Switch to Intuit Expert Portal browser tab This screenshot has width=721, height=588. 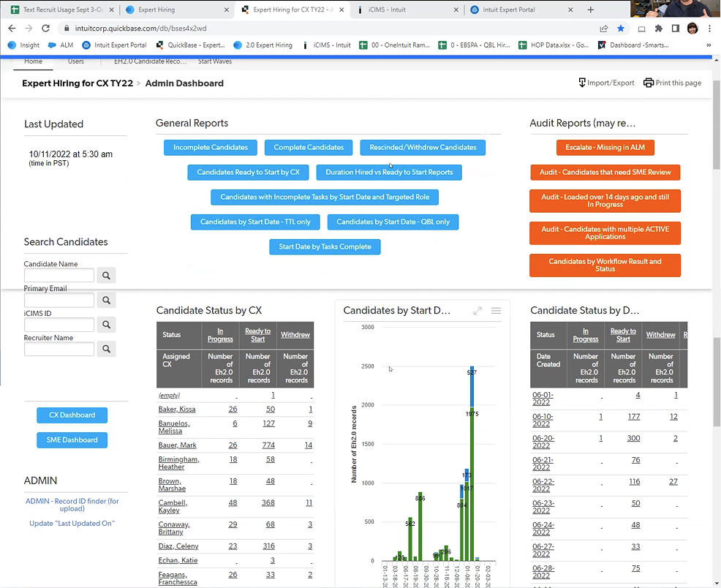(x=521, y=10)
